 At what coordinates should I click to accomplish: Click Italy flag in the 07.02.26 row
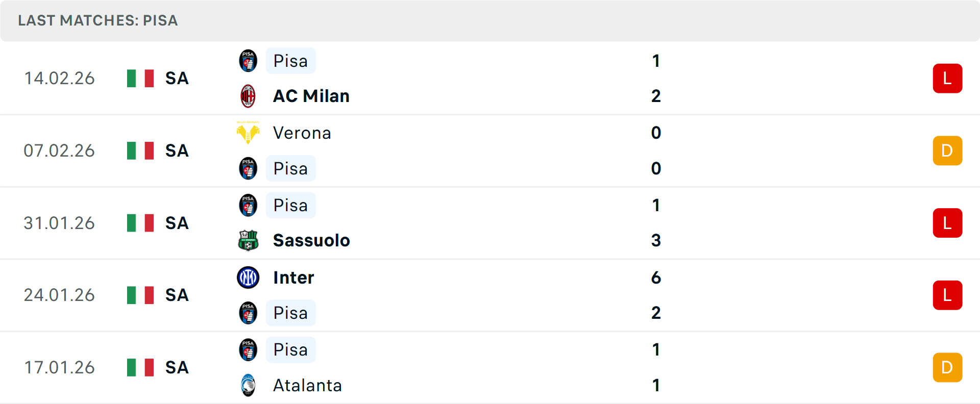(x=140, y=150)
